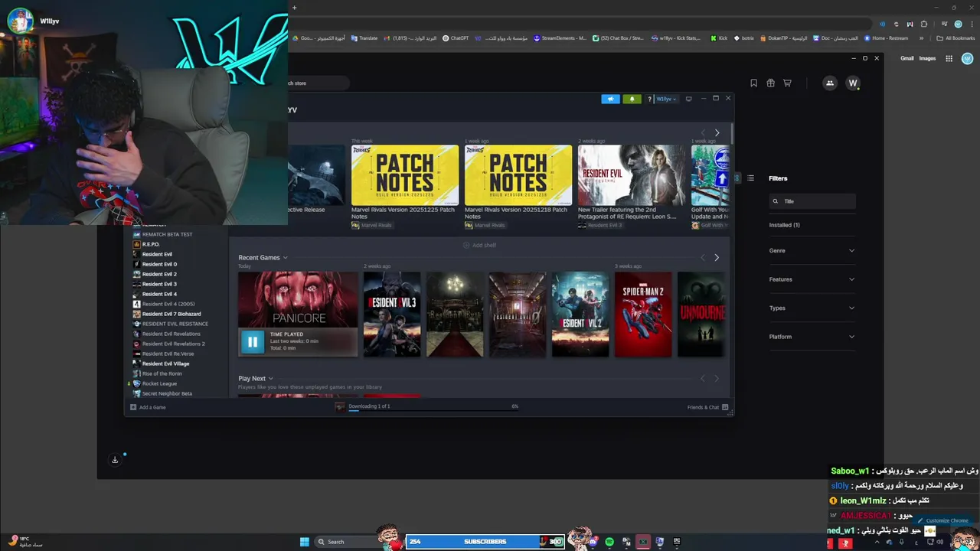Open Friends & Chat in Steam
Screen dimensions: 980x551
point(707,407)
